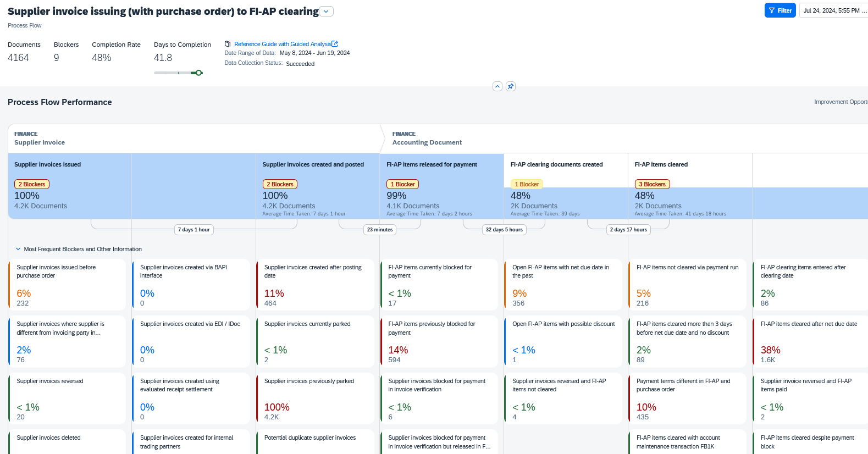Open FI-AP items previously blocked for payment card

439,342
